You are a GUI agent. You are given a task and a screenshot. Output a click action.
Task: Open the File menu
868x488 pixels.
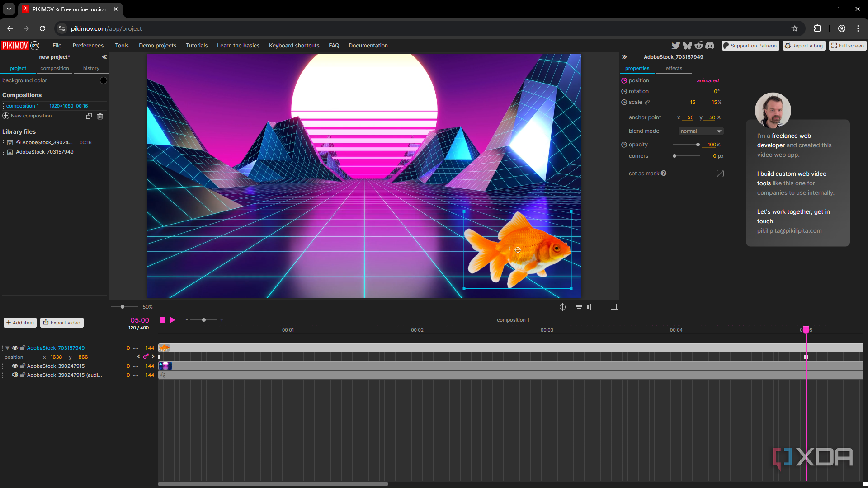[57, 46]
